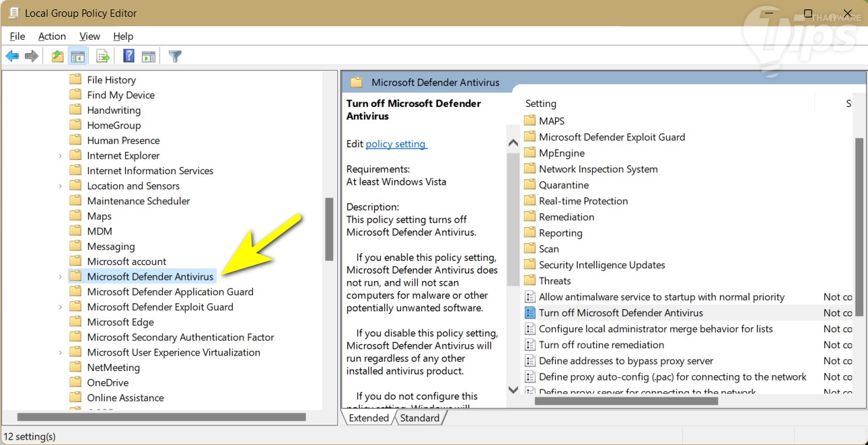
Task: Switch to the Standard tab
Action: (420, 418)
